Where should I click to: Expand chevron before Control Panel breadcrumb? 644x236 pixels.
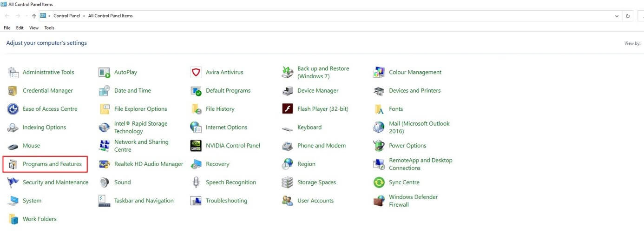49,16
